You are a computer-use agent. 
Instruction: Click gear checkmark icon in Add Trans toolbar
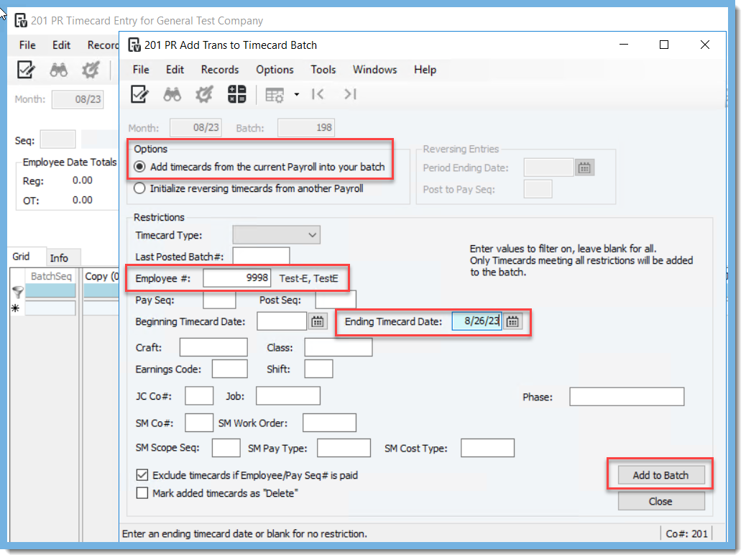pyautogui.click(x=204, y=94)
